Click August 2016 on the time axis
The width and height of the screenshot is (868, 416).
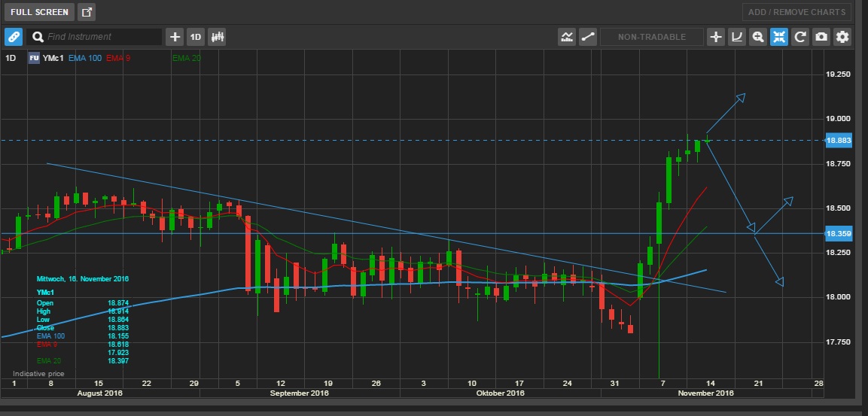99,393
